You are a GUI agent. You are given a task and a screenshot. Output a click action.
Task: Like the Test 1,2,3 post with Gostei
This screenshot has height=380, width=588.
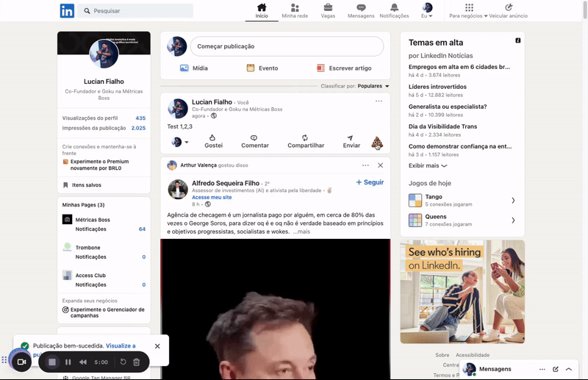tap(213, 141)
